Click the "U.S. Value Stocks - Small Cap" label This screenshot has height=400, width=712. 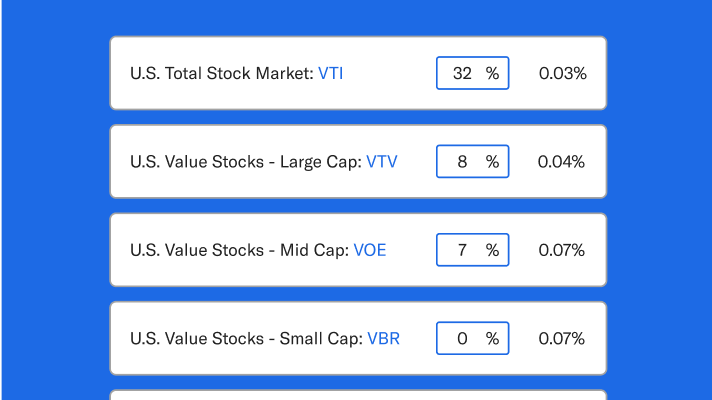(x=246, y=338)
